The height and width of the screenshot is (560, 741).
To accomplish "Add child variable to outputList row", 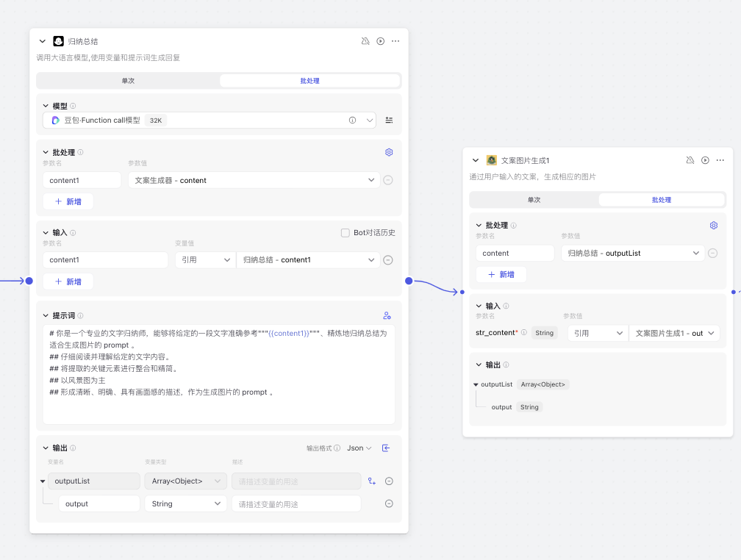I will pyautogui.click(x=372, y=481).
